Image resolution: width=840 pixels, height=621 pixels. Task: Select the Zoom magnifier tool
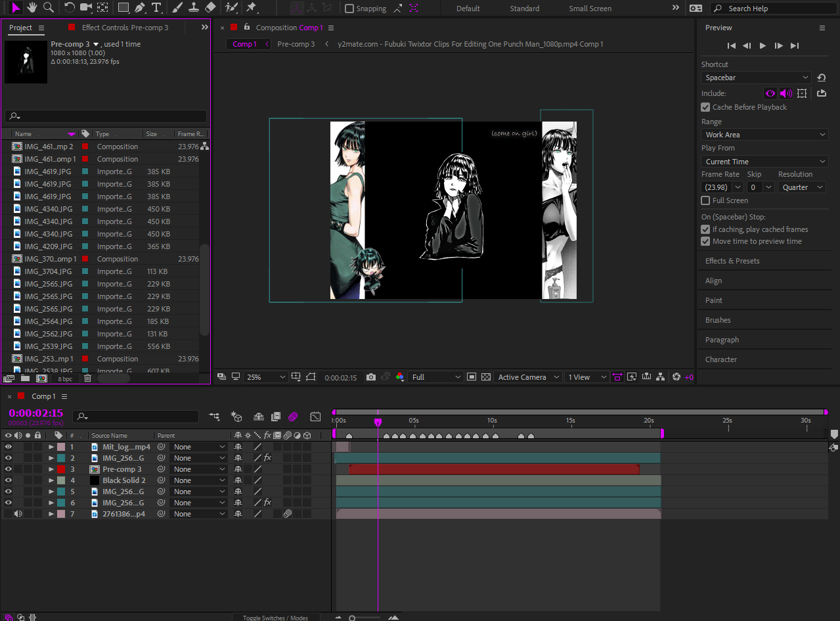coord(48,8)
